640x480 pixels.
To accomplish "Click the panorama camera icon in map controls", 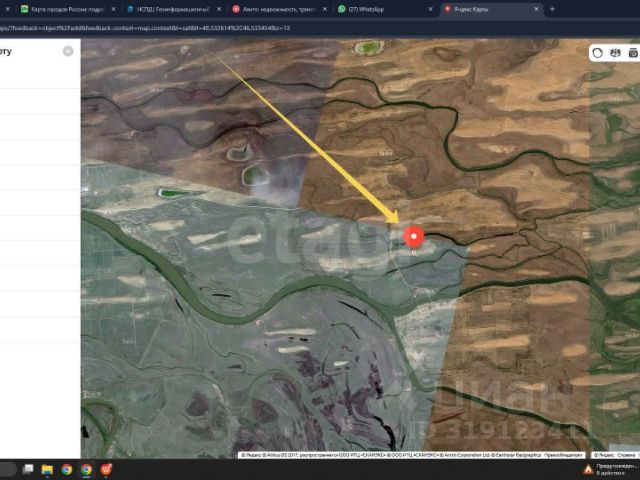I will 633,53.
